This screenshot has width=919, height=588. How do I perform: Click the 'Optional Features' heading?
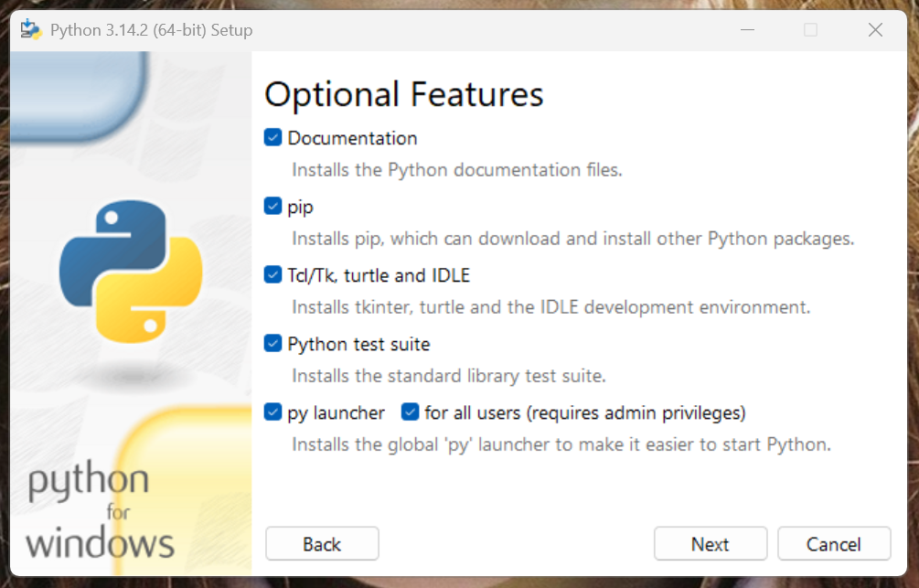[x=404, y=94]
